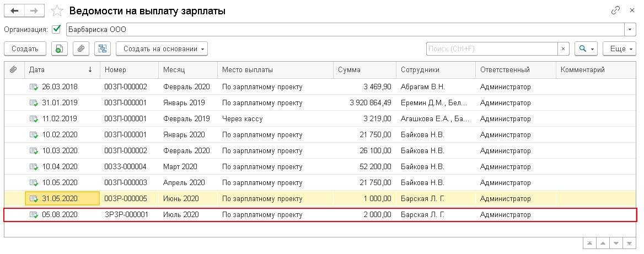Viewport: 644px width, 254px height.
Task: Sort by the Сумма column header
Action: click(364, 70)
